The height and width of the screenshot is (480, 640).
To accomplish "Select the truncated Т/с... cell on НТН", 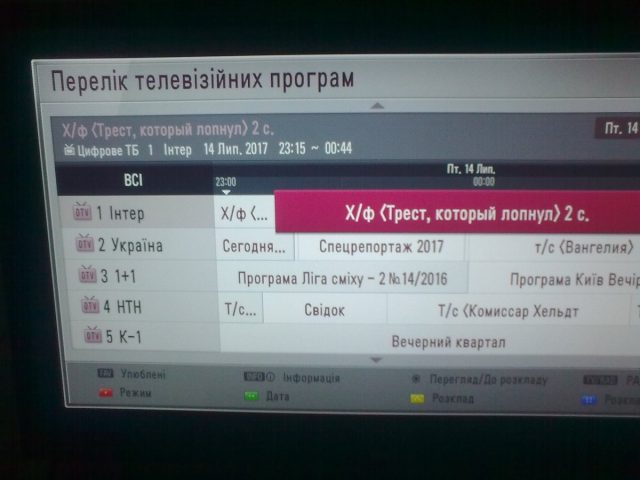I will point(241,309).
